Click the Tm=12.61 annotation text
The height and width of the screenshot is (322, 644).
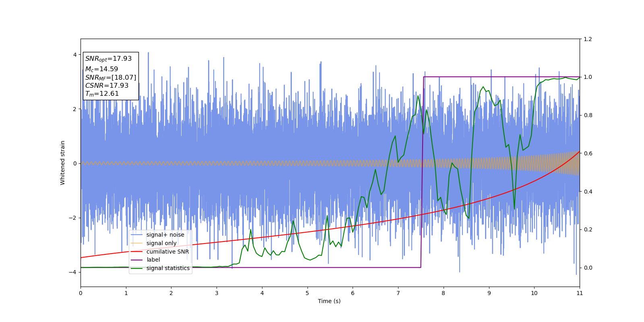point(102,94)
